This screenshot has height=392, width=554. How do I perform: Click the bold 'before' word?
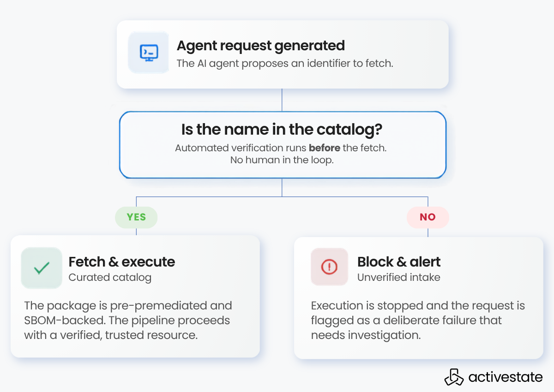[x=325, y=148]
